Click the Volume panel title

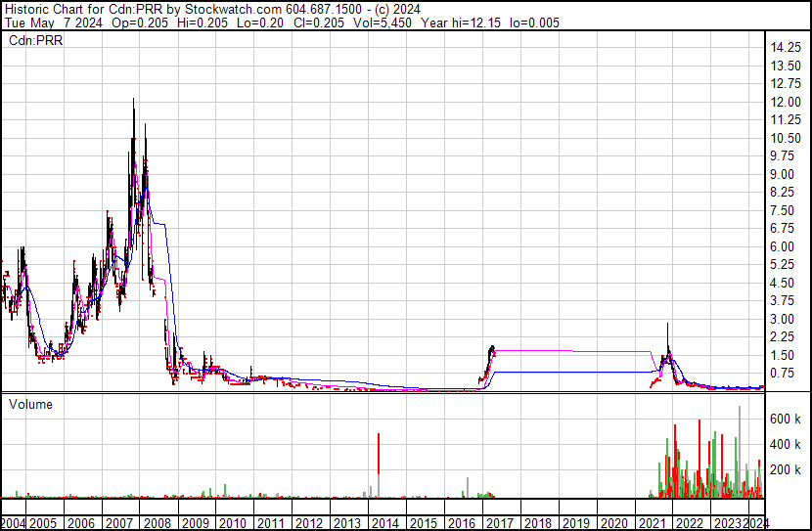point(29,403)
